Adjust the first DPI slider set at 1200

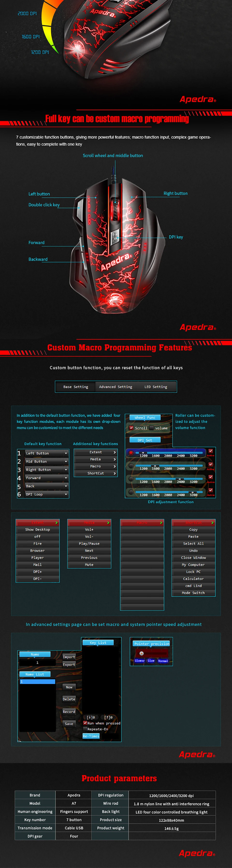tap(143, 452)
